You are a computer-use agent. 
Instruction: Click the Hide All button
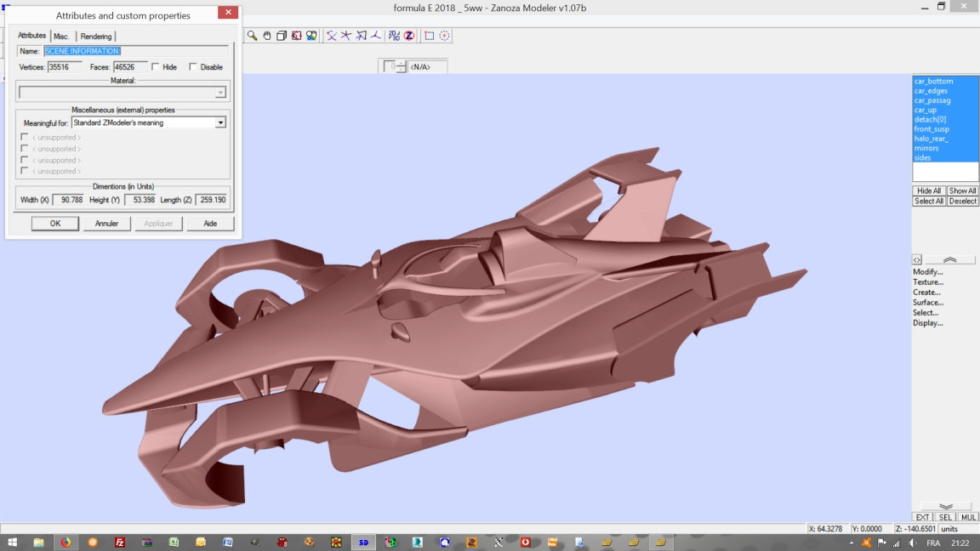tap(928, 191)
